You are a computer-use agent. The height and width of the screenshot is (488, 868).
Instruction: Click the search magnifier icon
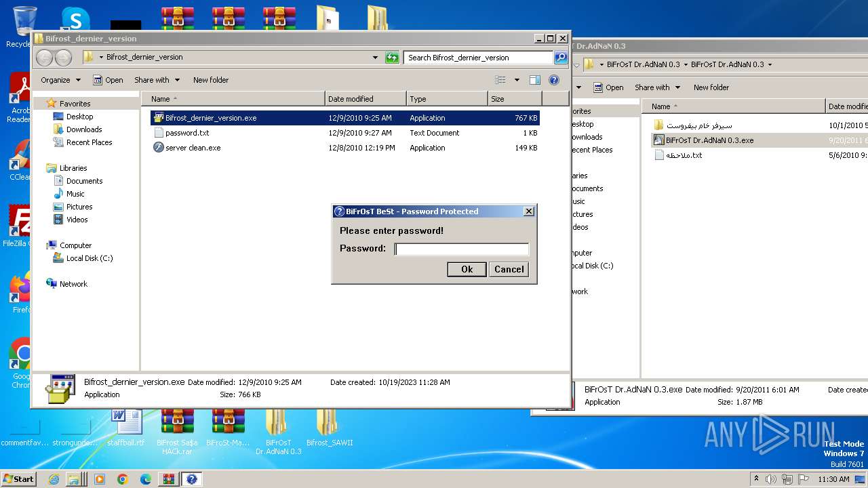561,58
